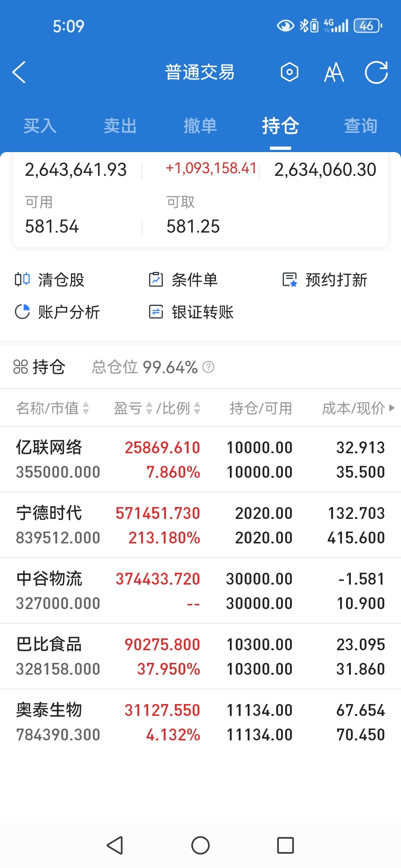
Task: Tap 巴比食品 ratio 37.950%
Action: 169,669
